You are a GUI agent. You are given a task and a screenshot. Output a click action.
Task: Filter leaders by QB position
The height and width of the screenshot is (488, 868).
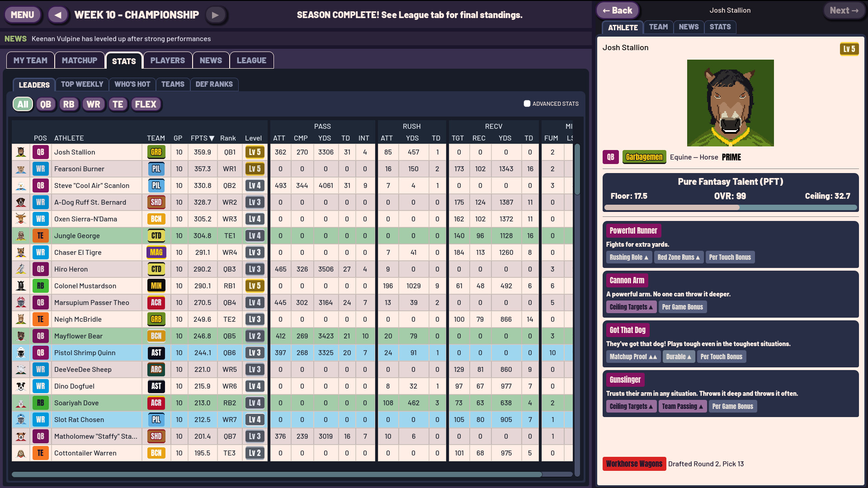tap(46, 104)
